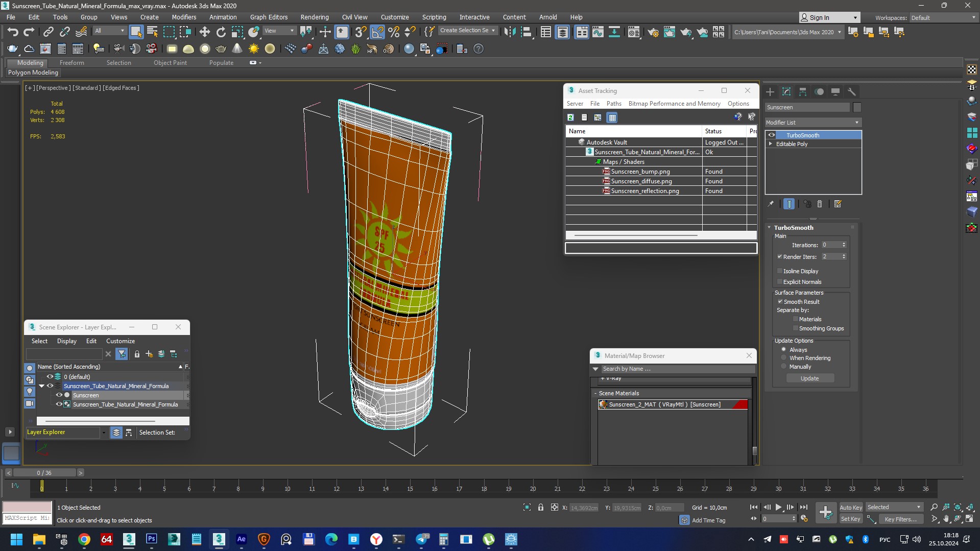Click Pin Stack icon under modifier stack
The image size is (980, 551).
[x=771, y=204]
